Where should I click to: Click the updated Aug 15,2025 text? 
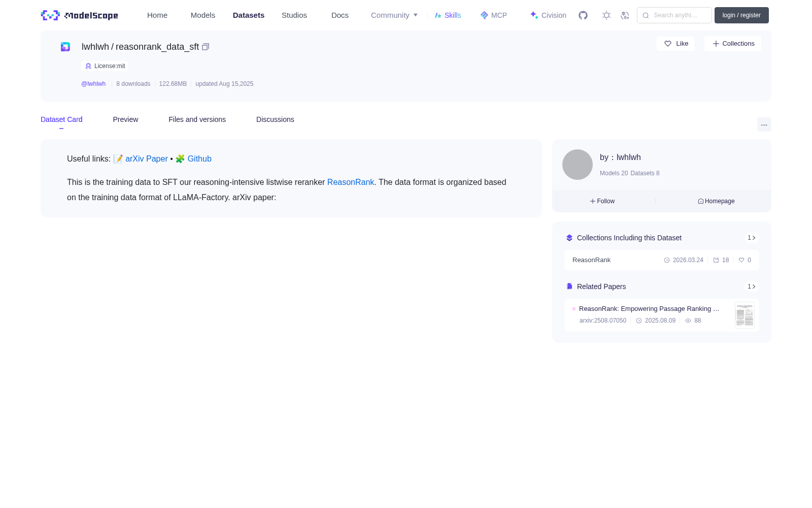coord(224,84)
